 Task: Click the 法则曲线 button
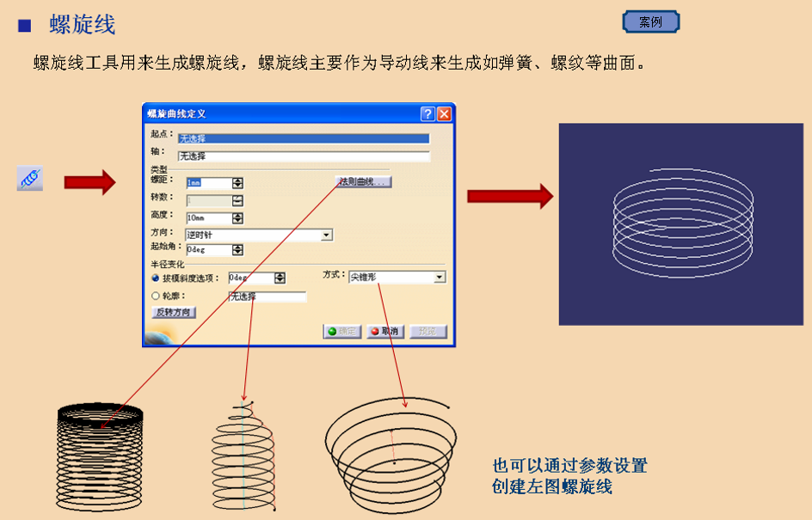(x=363, y=181)
